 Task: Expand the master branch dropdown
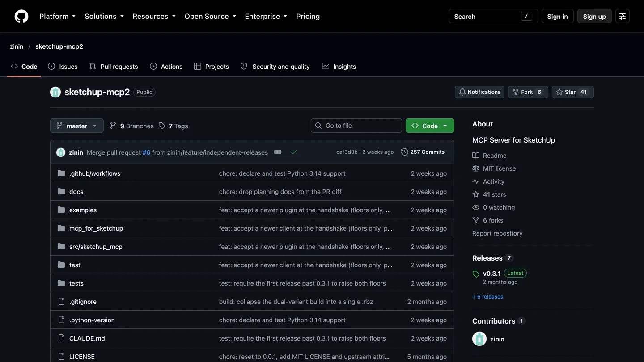click(77, 126)
